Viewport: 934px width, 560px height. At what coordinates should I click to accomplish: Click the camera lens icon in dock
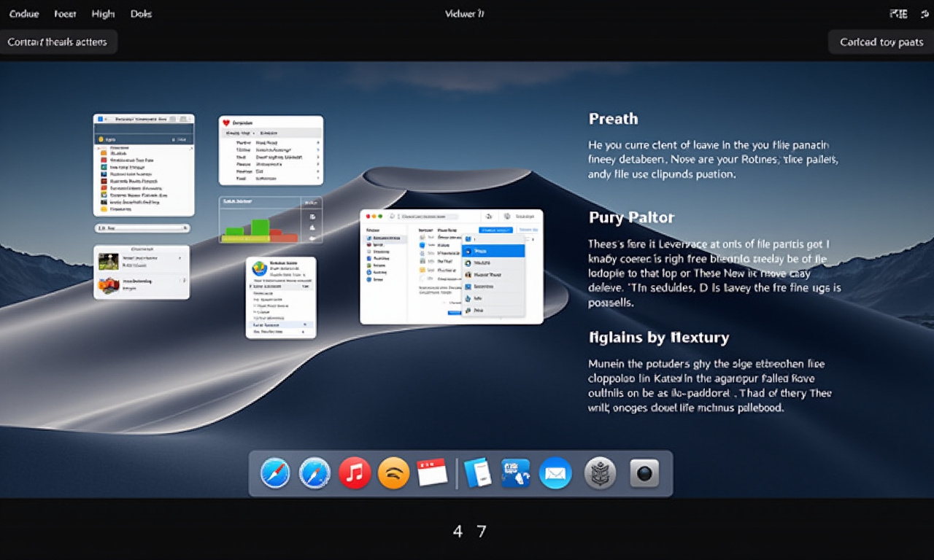pyautogui.click(x=644, y=474)
